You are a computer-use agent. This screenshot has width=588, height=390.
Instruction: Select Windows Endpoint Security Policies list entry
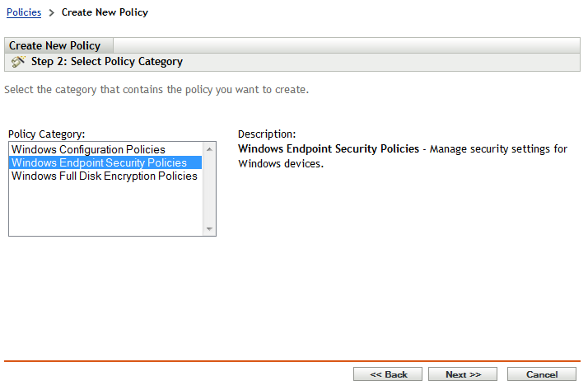(100, 162)
